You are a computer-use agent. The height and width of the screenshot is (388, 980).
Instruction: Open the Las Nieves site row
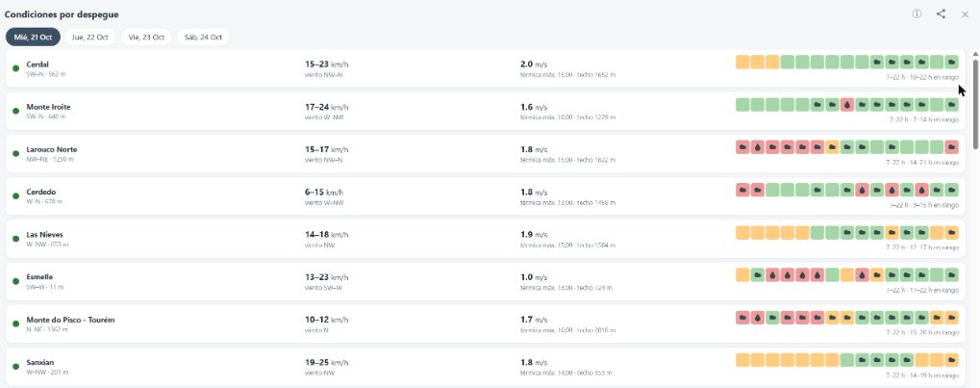tap(486, 239)
